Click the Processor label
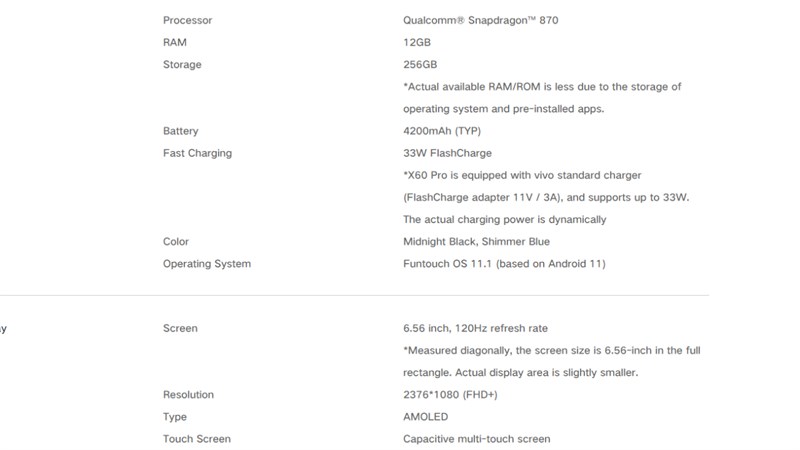This screenshot has width=800, height=450. (x=187, y=20)
